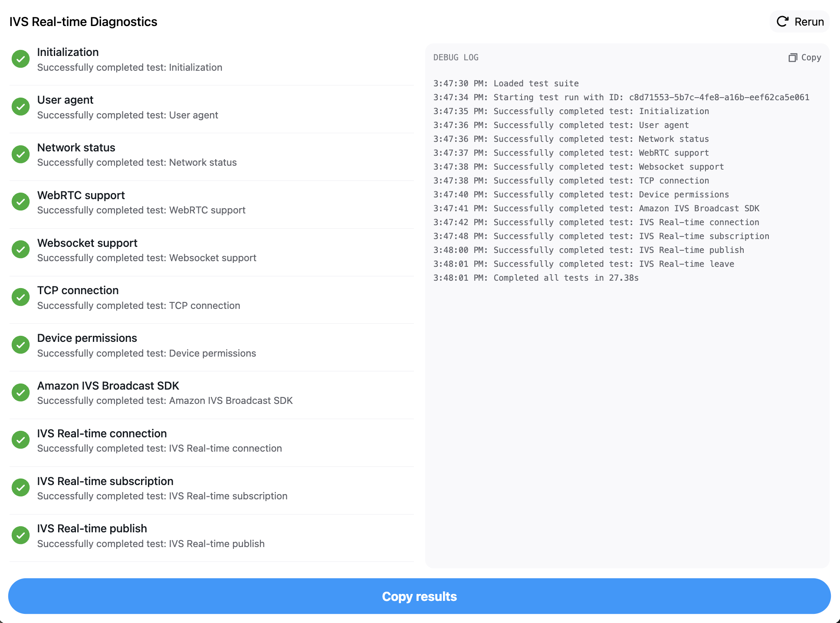
Task: Click the green checkmark beside Initialization
Action: [x=20, y=59]
